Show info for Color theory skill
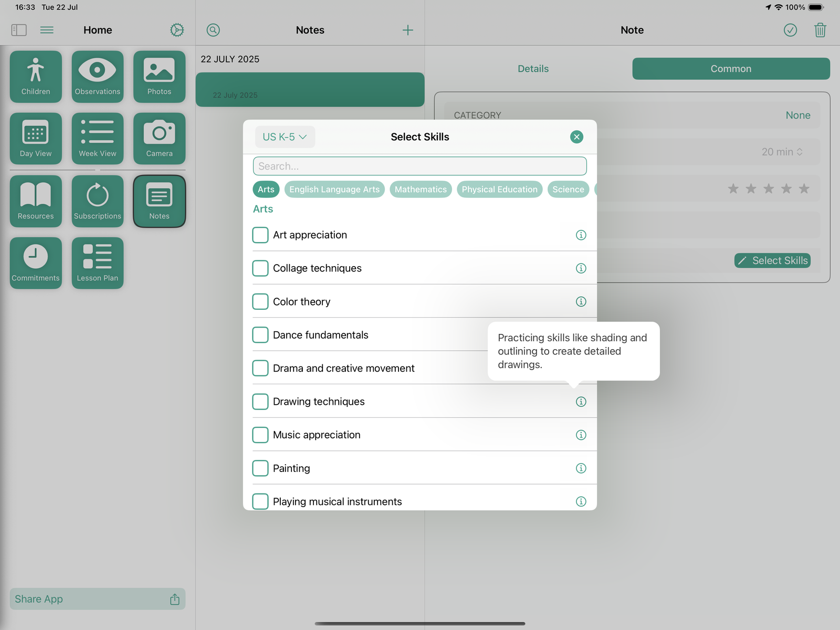 581,301
